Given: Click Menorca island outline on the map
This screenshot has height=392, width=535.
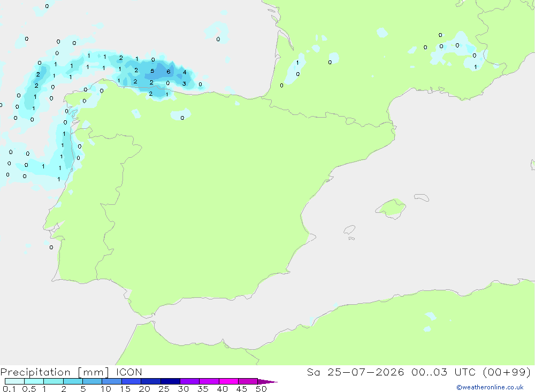Looking at the screenshot, I should pos(422,197).
